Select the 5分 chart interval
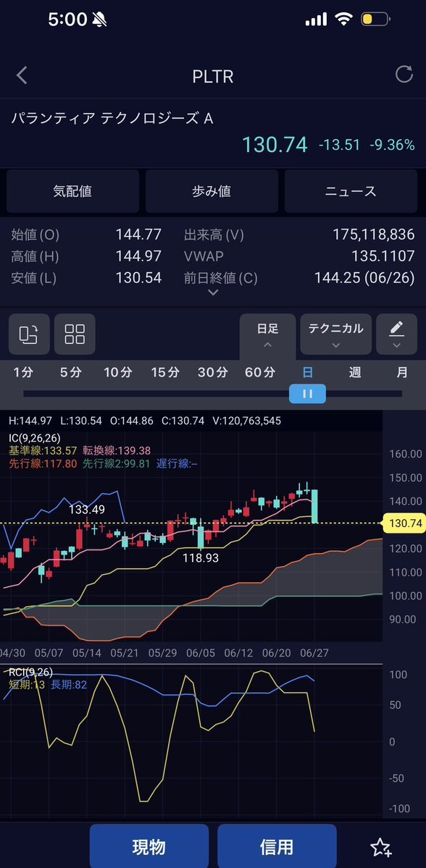 coord(71,373)
